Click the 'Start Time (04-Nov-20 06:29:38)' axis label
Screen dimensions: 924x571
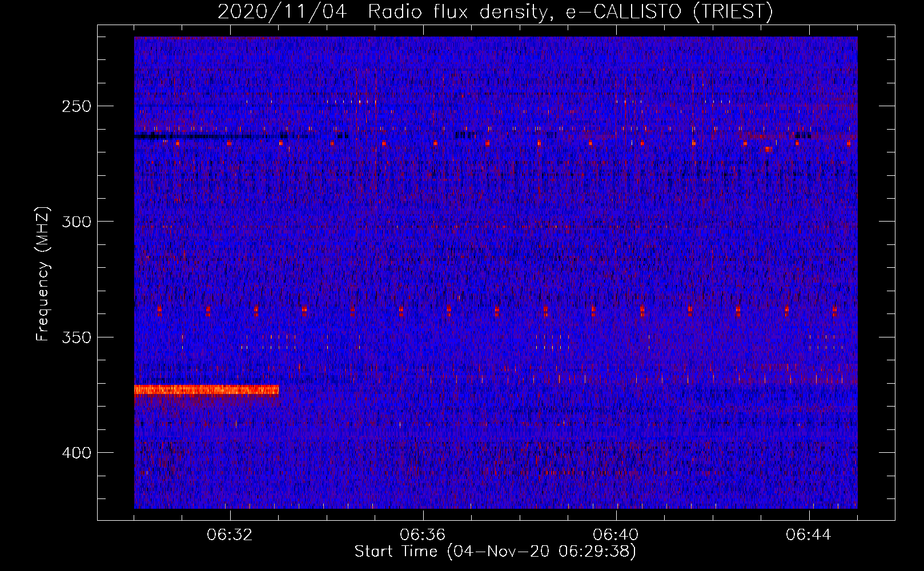(x=495, y=552)
